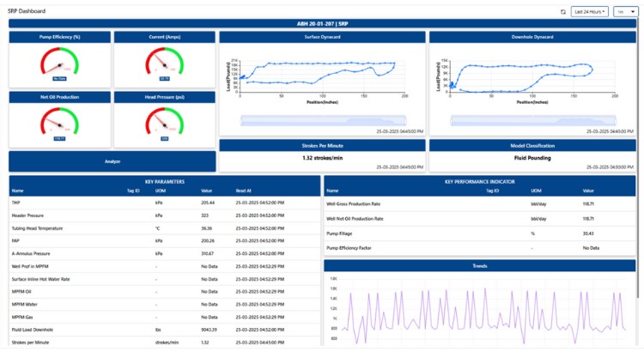Click the Header Pressure row in Key Parameters
Image resolution: width=644 pixels, height=352 pixels.
(x=163, y=214)
